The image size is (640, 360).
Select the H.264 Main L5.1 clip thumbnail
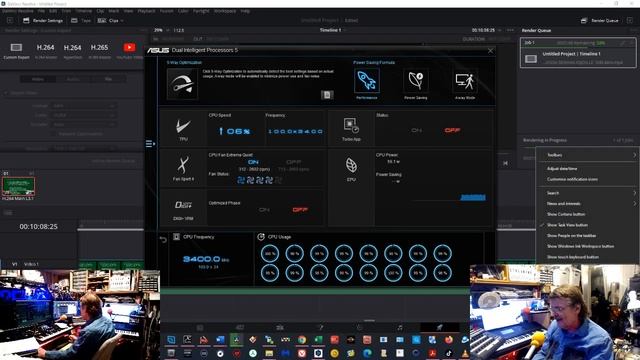coord(18,187)
